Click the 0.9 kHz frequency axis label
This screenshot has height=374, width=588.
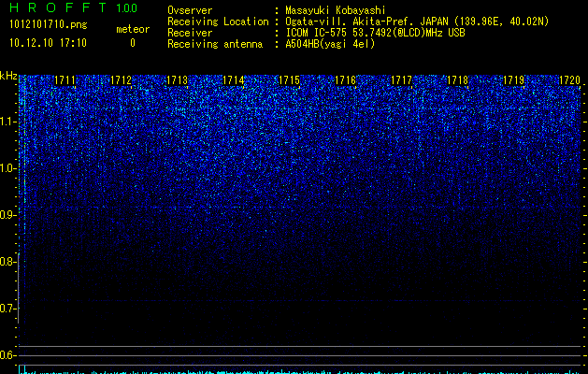pyautogui.click(x=8, y=215)
